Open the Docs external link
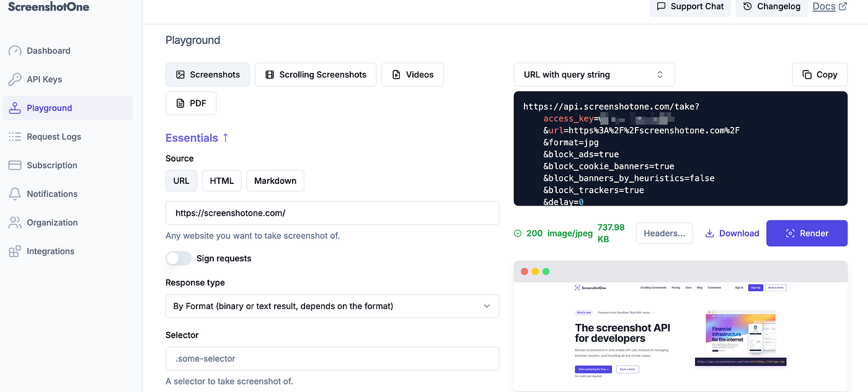The width and height of the screenshot is (868, 392). point(830,6)
